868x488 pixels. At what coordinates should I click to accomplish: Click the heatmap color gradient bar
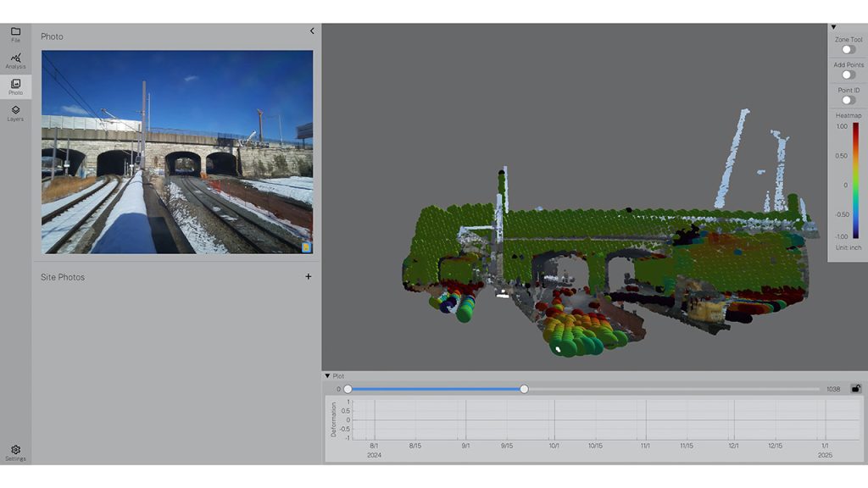tap(855, 180)
